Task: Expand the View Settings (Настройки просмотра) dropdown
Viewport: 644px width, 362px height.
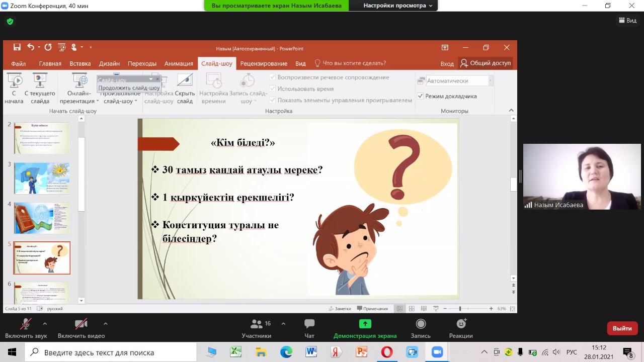Action: (398, 6)
